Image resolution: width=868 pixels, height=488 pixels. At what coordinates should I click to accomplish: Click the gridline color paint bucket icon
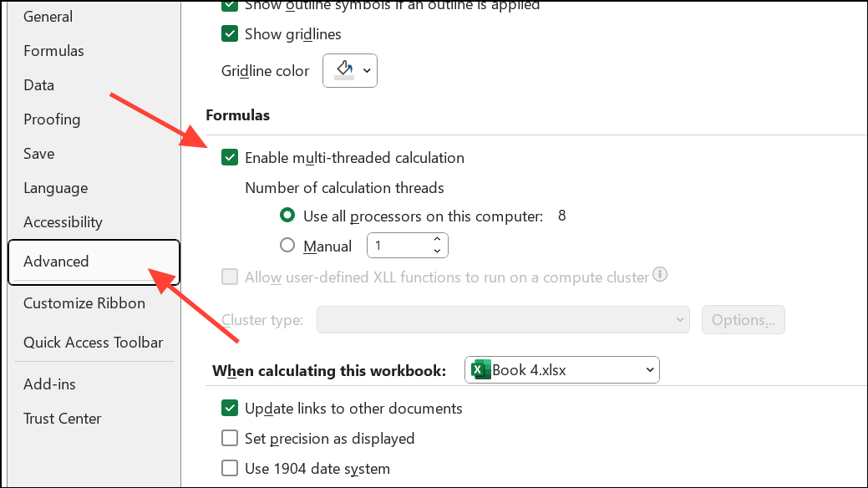tap(345, 70)
